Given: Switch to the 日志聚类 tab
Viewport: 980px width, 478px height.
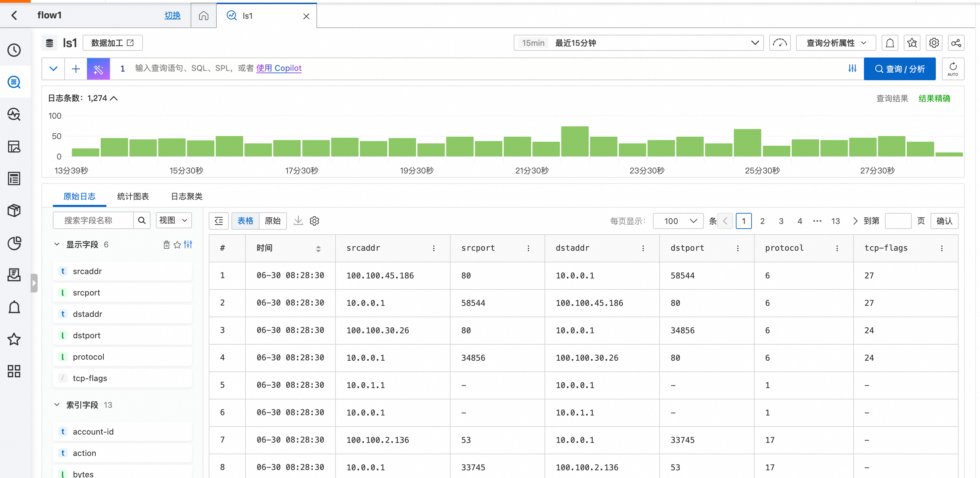Looking at the screenshot, I should click(187, 196).
